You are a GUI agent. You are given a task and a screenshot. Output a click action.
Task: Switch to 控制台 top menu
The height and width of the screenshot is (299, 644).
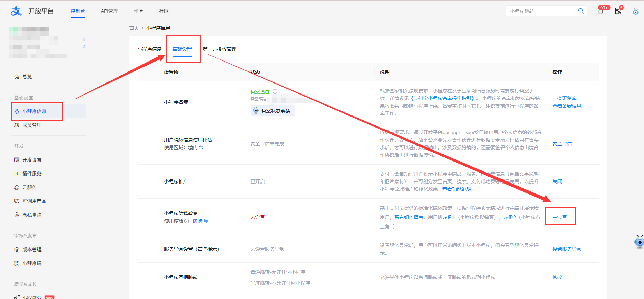(78, 11)
